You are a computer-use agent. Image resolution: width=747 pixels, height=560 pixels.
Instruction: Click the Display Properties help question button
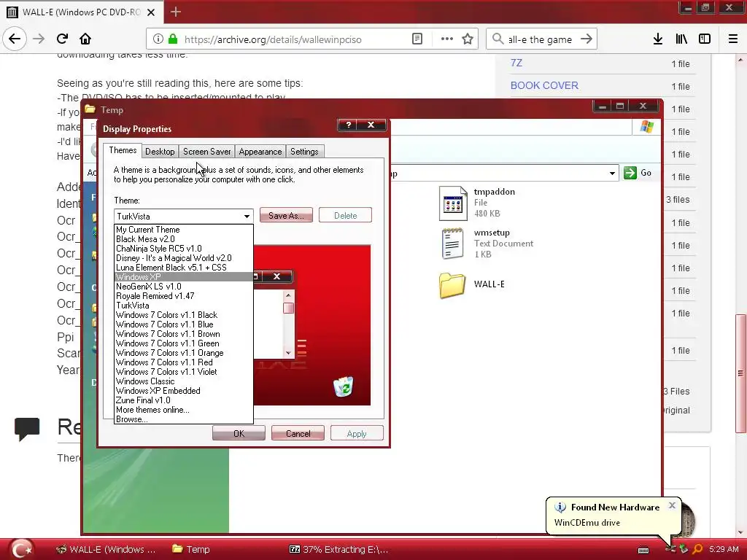349,125
